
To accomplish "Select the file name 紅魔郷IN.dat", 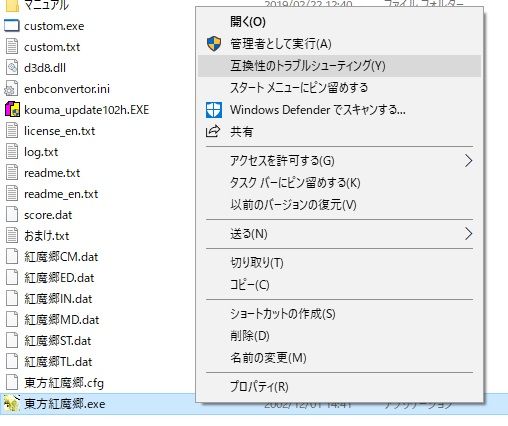I will (x=58, y=299).
